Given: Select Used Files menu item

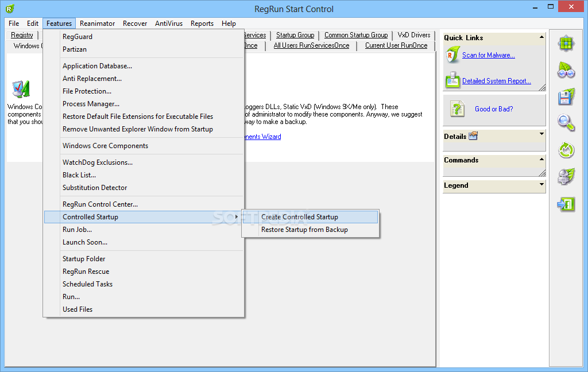Looking at the screenshot, I should (144, 309).
